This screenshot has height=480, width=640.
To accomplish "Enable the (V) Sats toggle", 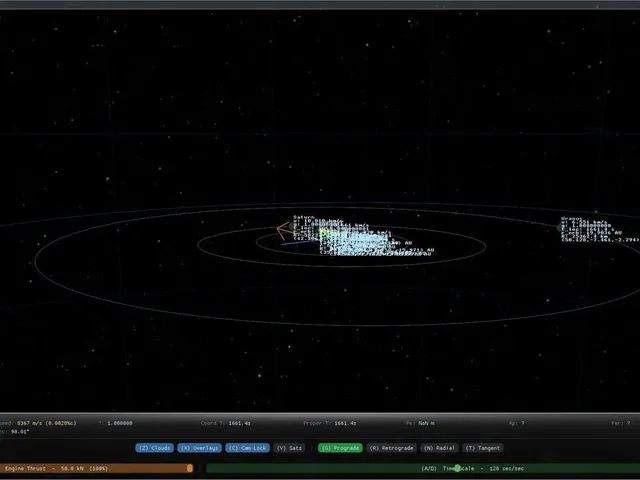I will tap(289, 448).
